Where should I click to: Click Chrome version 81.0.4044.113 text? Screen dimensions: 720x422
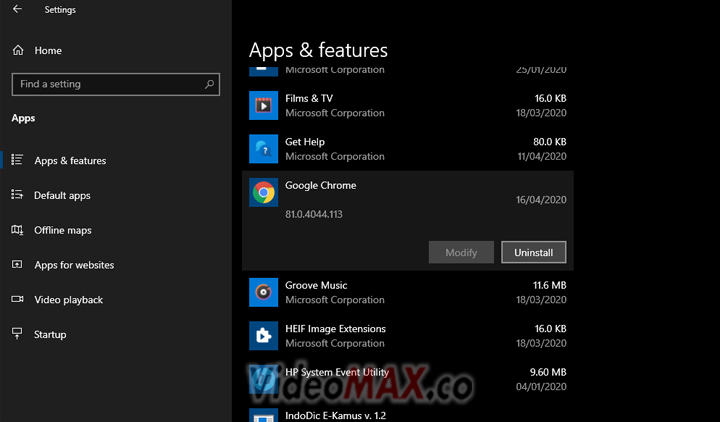pyautogui.click(x=314, y=214)
